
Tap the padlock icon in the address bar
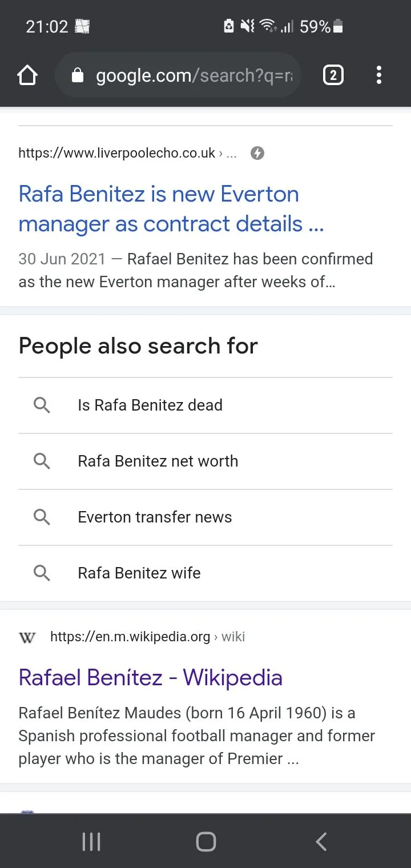point(79,75)
